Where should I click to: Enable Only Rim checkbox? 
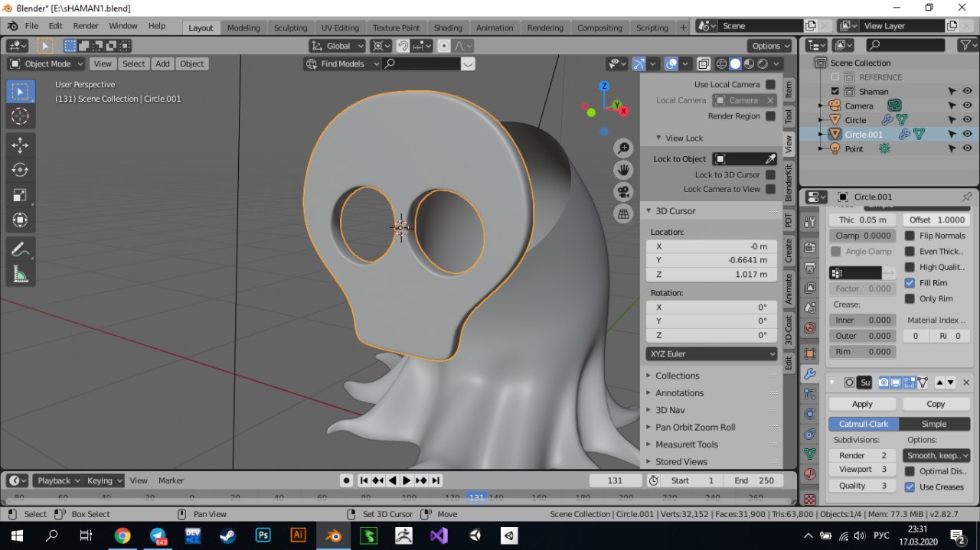click(x=910, y=298)
